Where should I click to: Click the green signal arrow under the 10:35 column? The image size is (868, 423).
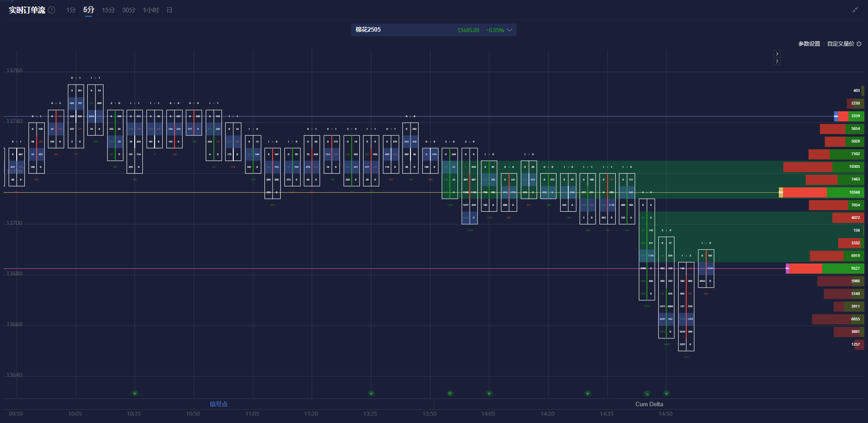(134, 394)
